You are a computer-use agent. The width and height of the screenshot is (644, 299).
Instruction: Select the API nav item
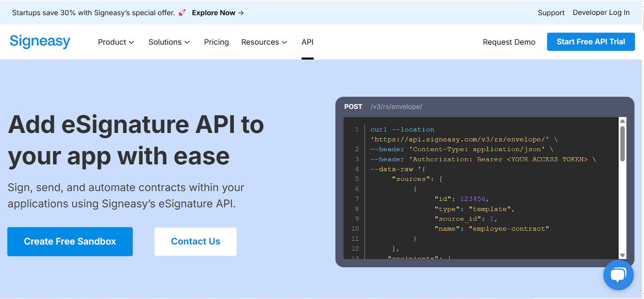(x=308, y=42)
